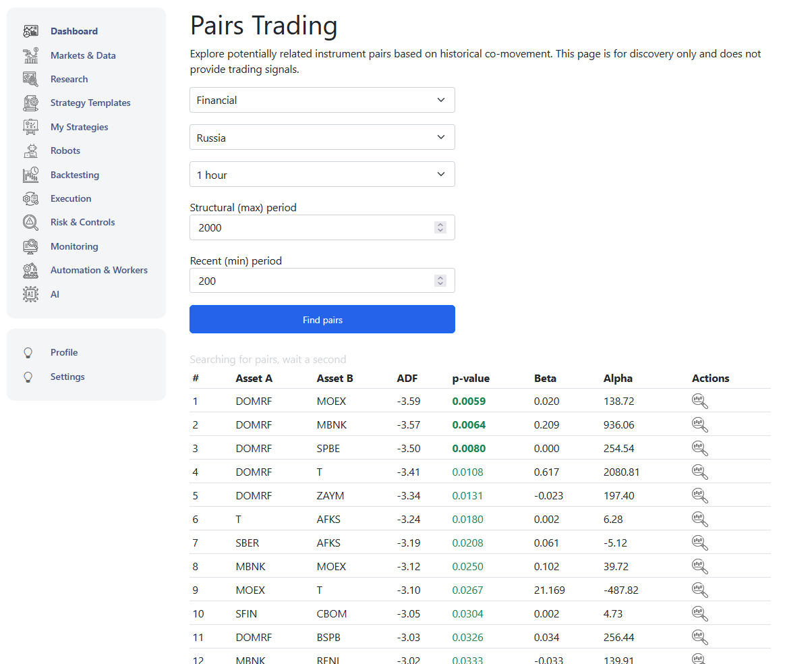Click the Monitoring sidebar icon

click(30, 246)
